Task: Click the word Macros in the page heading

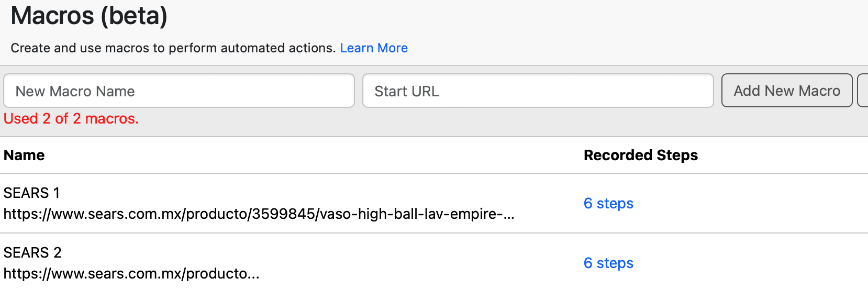Action: pyautogui.click(x=52, y=15)
